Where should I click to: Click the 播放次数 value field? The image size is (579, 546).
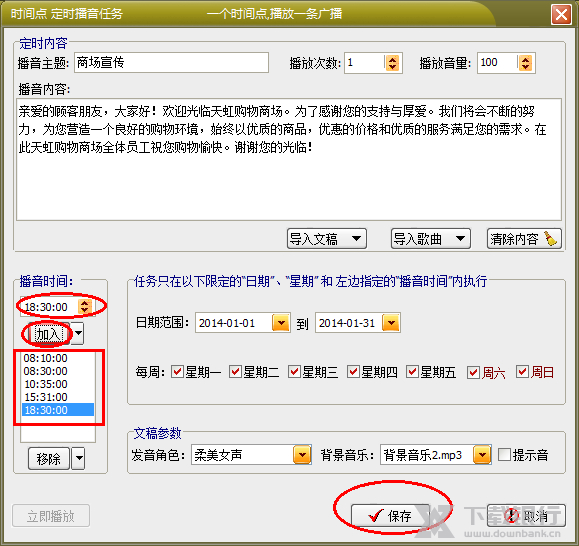point(365,63)
